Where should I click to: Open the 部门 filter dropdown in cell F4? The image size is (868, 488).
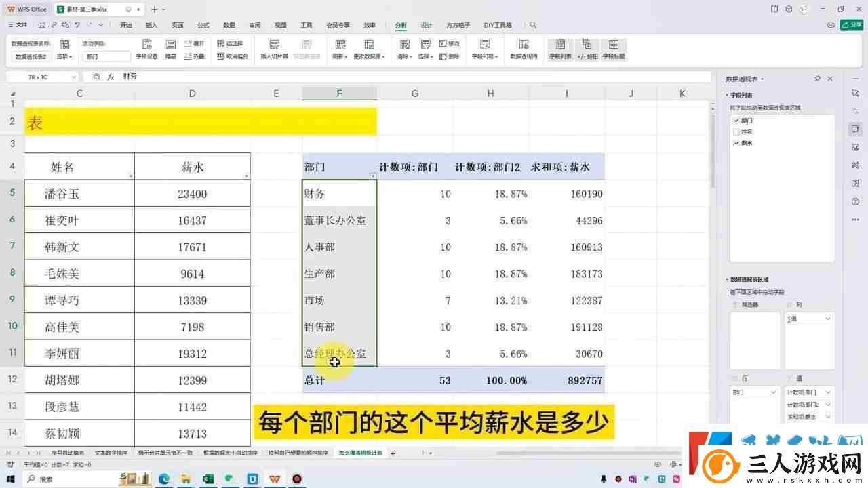(372, 176)
